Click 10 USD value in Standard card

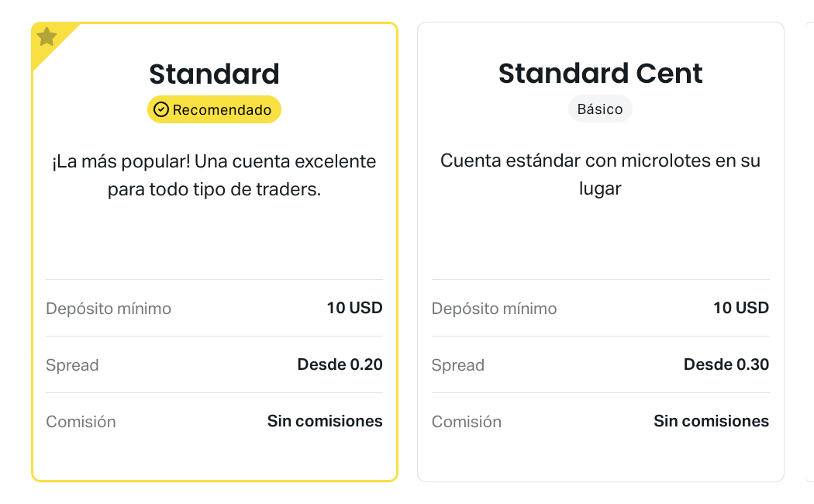pos(354,308)
